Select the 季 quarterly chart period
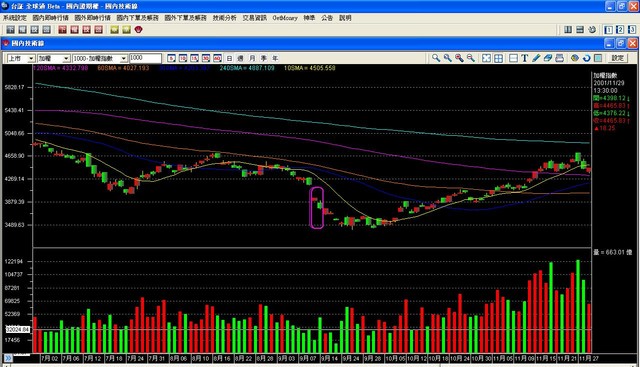The width and height of the screenshot is (640, 367). pyautogui.click(x=264, y=58)
